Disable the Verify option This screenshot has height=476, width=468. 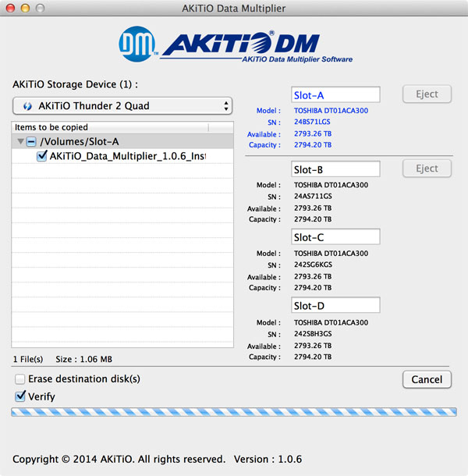click(x=19, y=396)
